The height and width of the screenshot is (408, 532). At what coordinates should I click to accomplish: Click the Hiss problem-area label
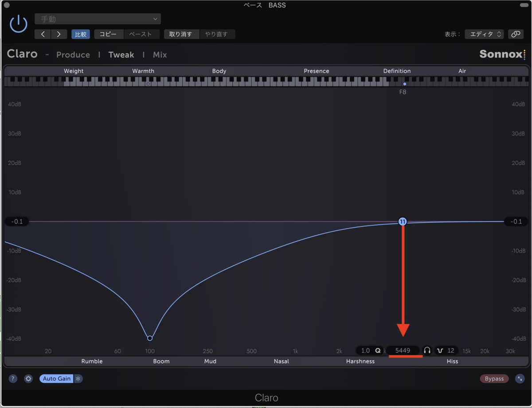(x=452, y=361)
